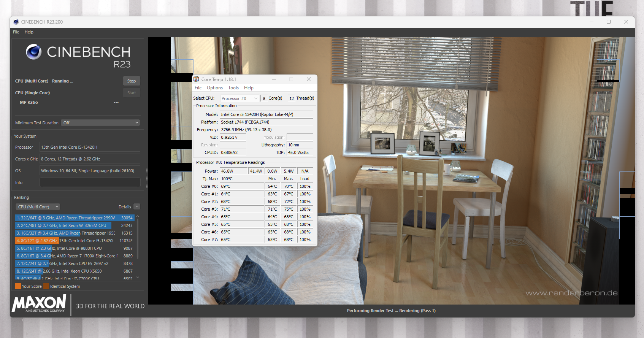Click the ranking list scroll-down arrow
The height and width of the screenshot is (338, 644).
[x=138, y=278]
